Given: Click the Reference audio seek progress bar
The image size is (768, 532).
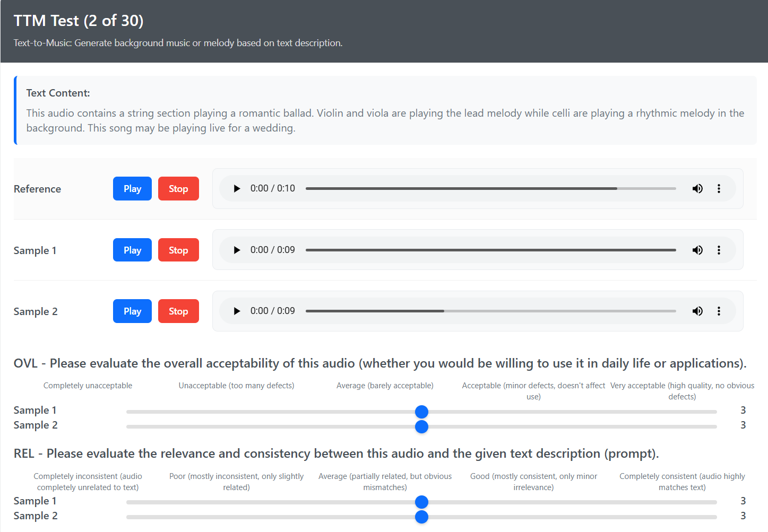Looking at the screenshot, I should [x=490, y=189].
